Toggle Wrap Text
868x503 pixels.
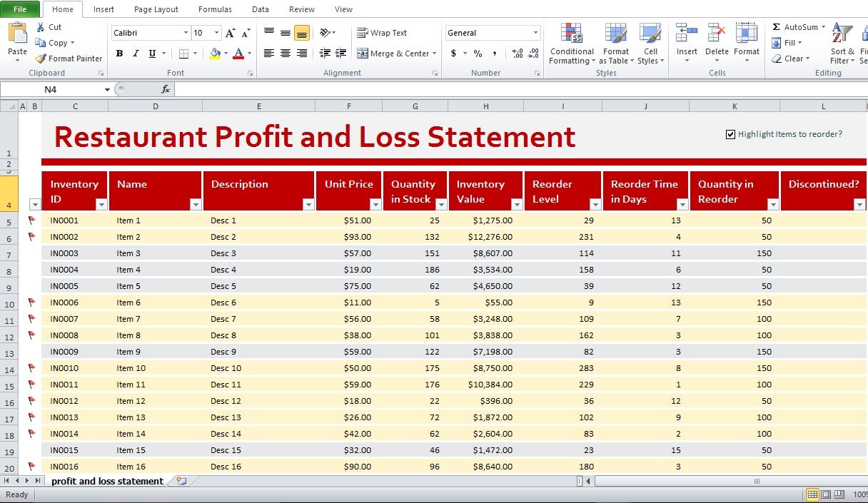pos(382,33)
